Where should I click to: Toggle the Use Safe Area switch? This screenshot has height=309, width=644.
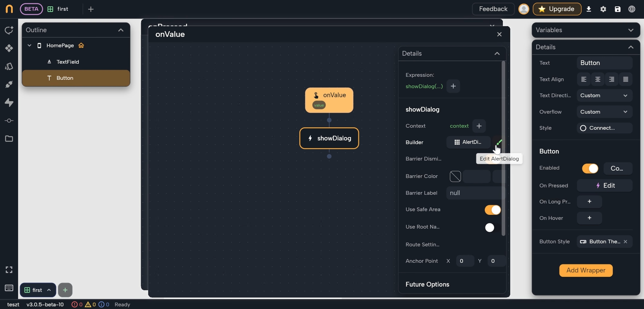(x=493, y=210)
